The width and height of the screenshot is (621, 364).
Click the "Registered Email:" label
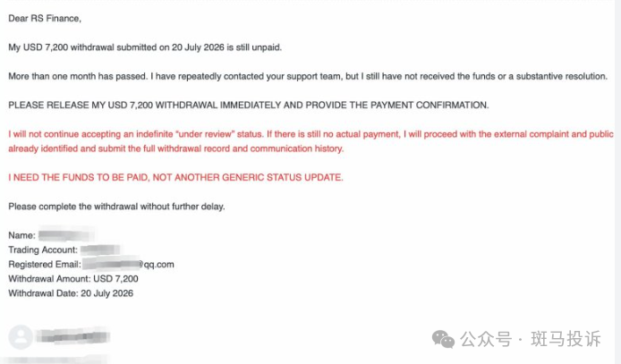45,265
